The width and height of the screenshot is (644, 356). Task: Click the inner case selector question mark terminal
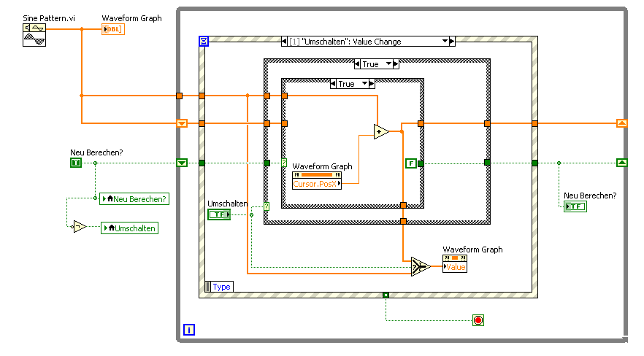(x=284, y=163)
